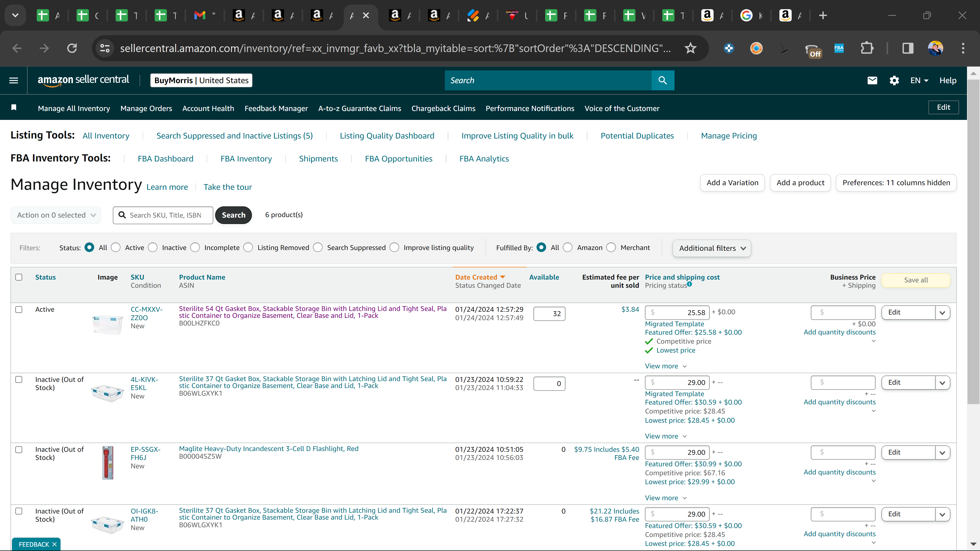The height and width of the screenshot is (551, 980).
Task: Check the box for SKU OI-IGK8-ATHO row
Action: pos(19,511)
